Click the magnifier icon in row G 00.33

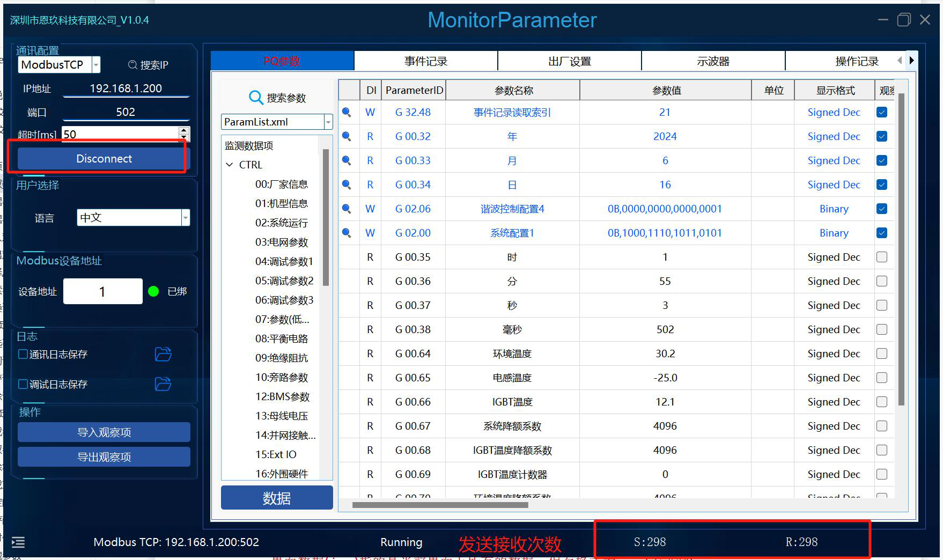(x=347, y=161)
